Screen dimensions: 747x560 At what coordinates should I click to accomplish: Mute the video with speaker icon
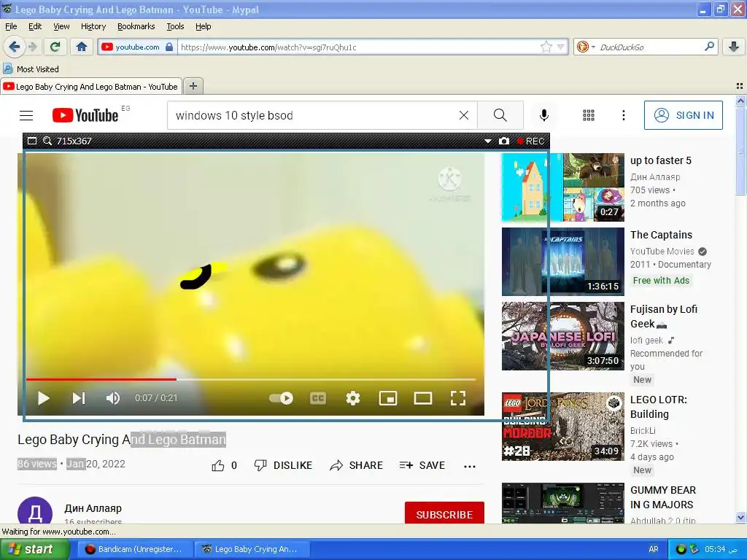click(x=113, y=398)
